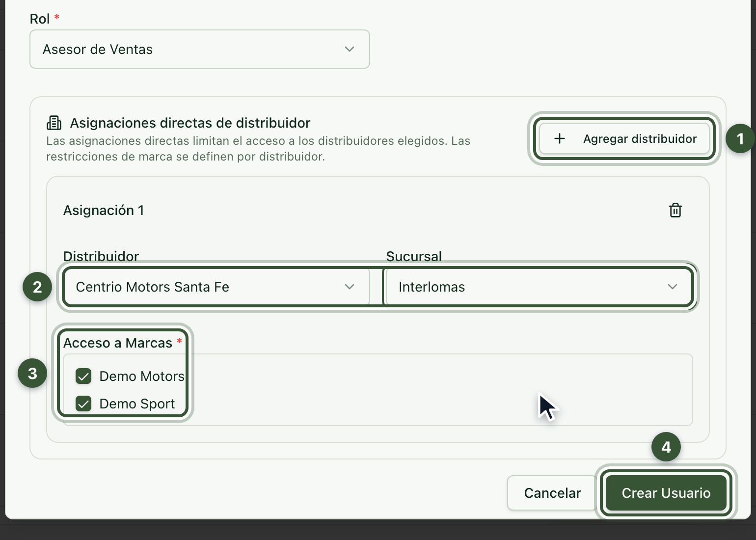Viewport: 756px width, 540px height.
Task: Click the Asignaciones directas de distribuidor title
Action: [x=190, y=123]
